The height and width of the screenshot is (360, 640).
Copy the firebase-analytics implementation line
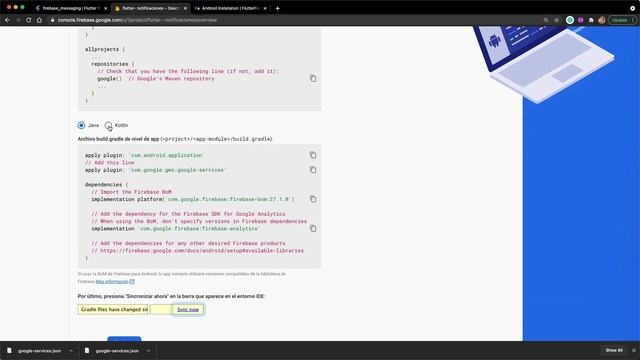[x=313, y=229]
